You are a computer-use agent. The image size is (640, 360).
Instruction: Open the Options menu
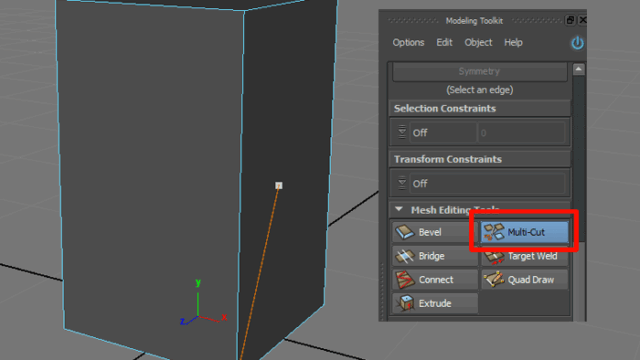(x=408, y=42)
